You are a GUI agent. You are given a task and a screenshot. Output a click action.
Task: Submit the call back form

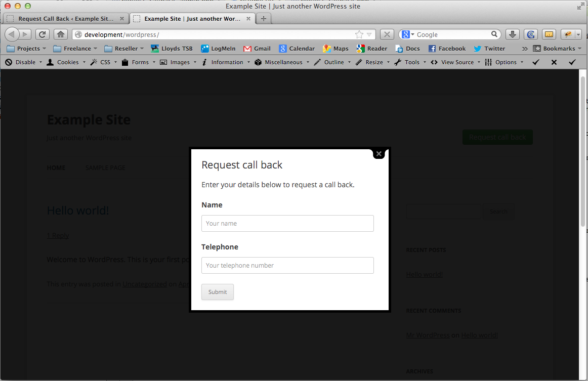(218, 292)
